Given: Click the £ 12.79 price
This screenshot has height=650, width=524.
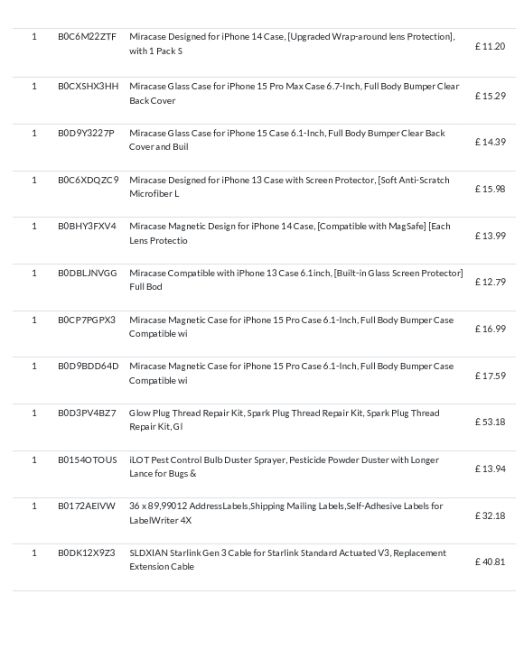Looking at the screenshot, I should point(490,282).
